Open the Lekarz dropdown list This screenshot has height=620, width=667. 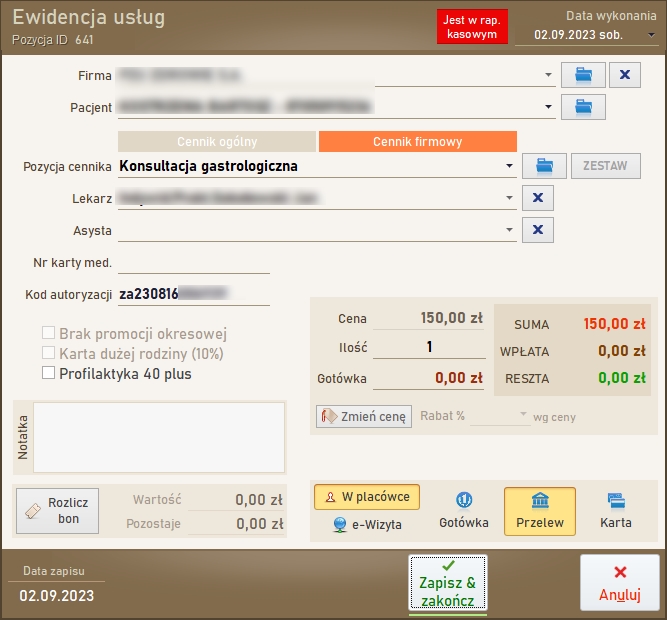click(x=510, y=198)
